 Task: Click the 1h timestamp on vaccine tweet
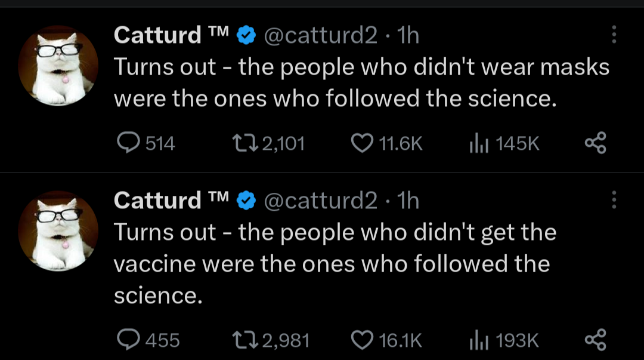(x=408, y=201)
